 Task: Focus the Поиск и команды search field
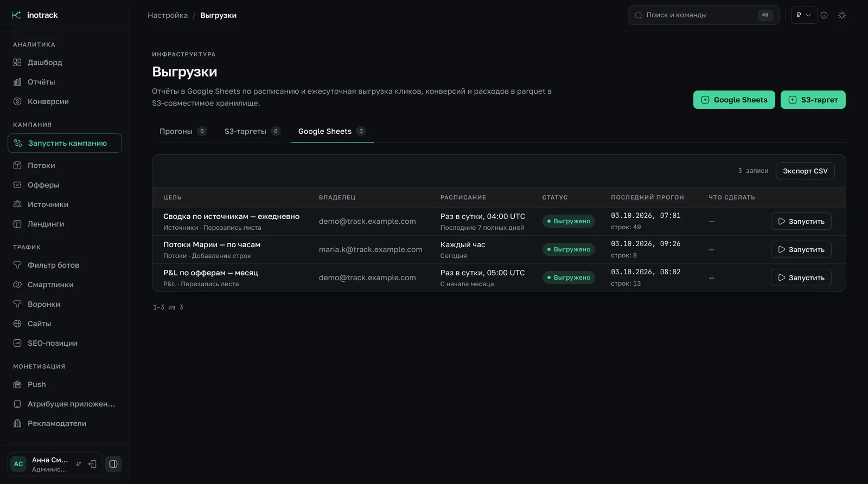click(x=703, y=15)
